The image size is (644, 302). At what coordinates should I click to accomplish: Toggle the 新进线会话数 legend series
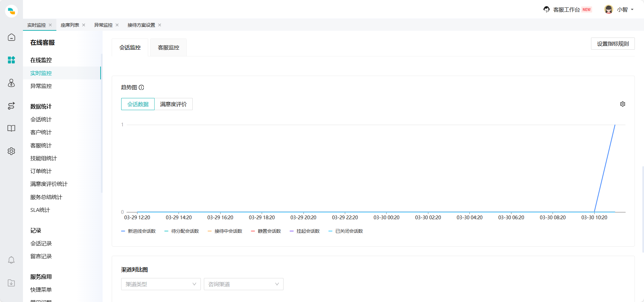[138, 231]
